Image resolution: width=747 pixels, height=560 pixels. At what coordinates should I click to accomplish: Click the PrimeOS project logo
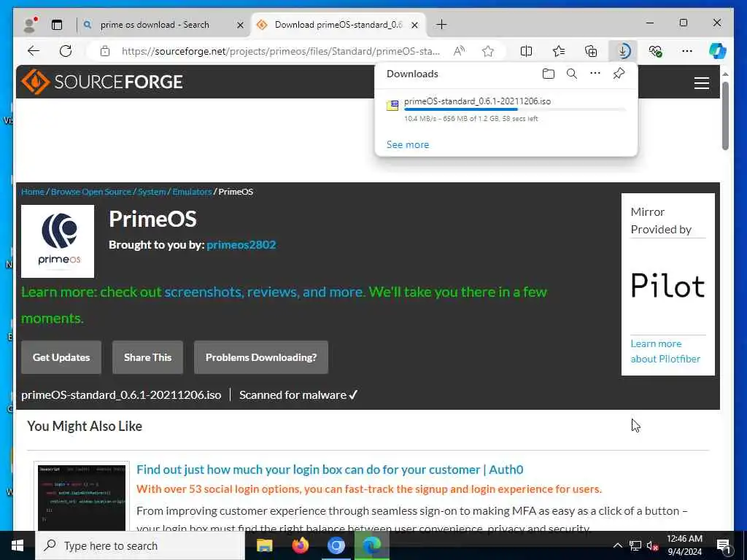[58, 241]
